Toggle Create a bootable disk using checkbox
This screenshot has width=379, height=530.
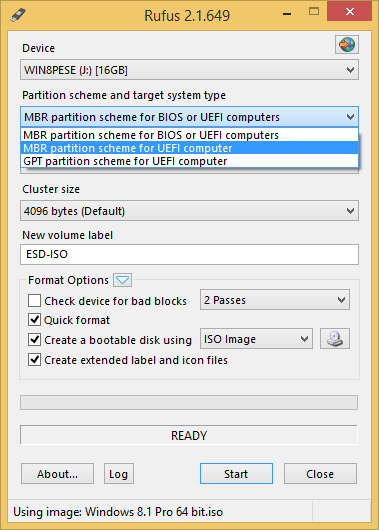point(34,339)
